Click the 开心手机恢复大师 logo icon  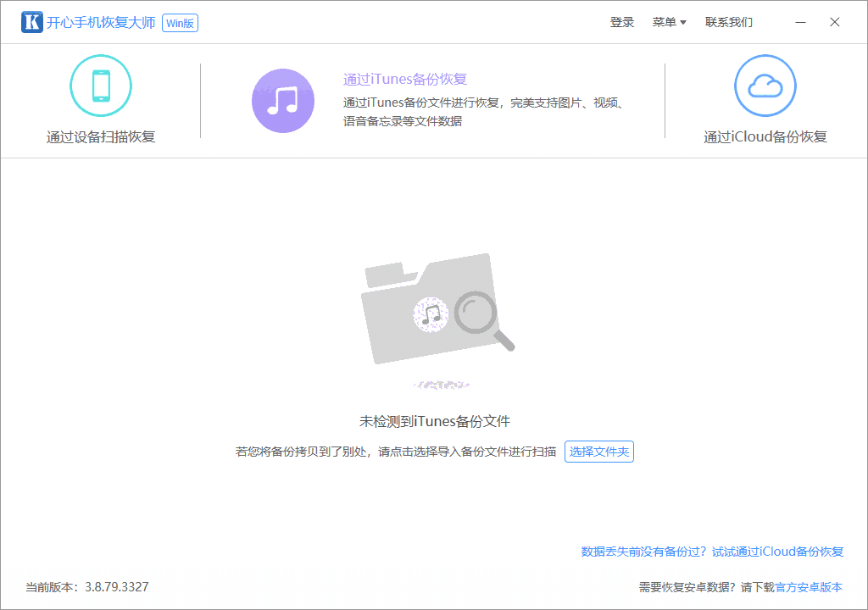point(31,22)
